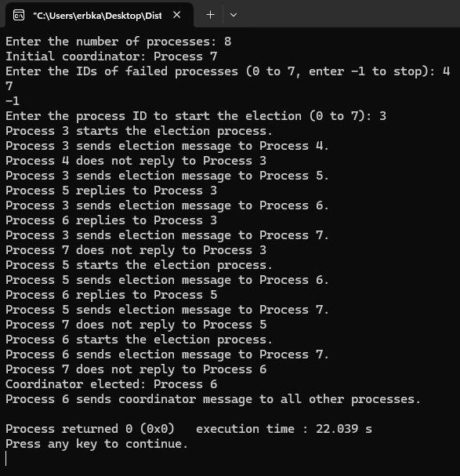Image resolution: width=460 pixels, height=476 pixels.
Task: Click "Process 6 replies to Process 5" line
Action: (111, 295)
